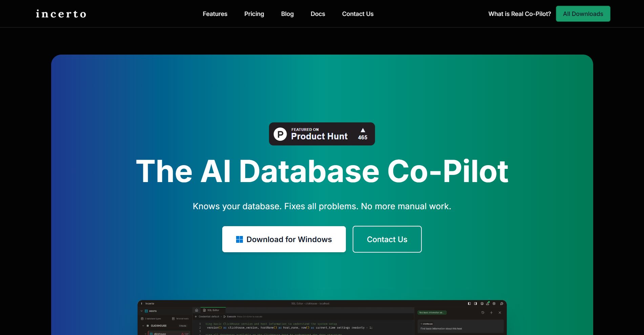Toggle right sidebar layout icon in preview
Viewport: 644px width, 335px height.
[x=476, y=303]
